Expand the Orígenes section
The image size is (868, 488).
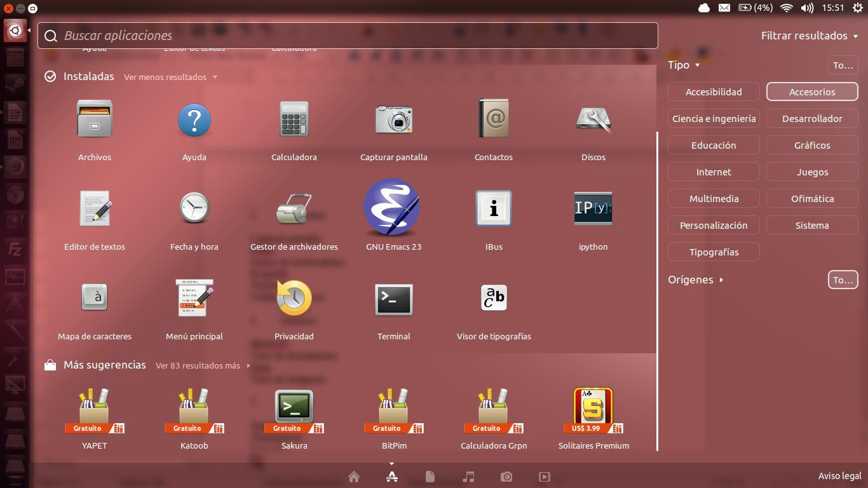click(x=692, y=280)
